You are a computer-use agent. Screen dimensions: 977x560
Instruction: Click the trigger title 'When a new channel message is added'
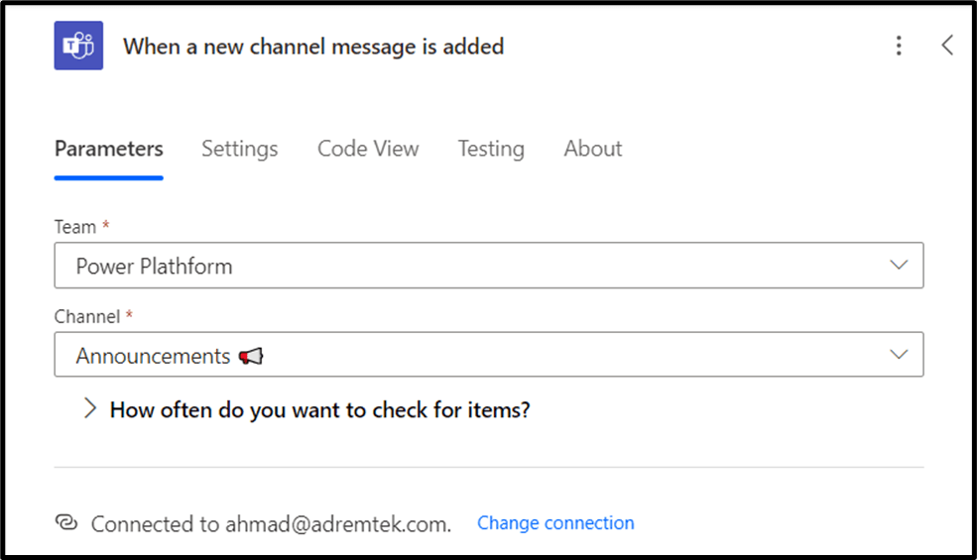coord(313,47)
